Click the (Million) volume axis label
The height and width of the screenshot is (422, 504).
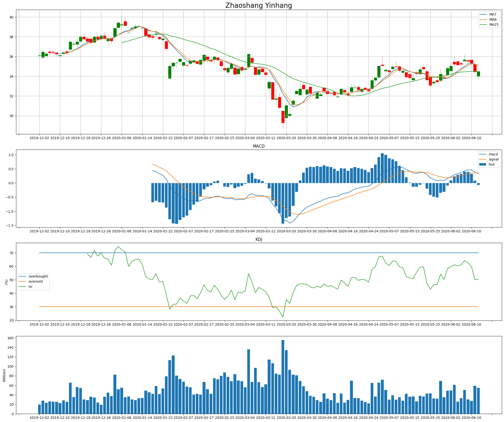[4, 375]
